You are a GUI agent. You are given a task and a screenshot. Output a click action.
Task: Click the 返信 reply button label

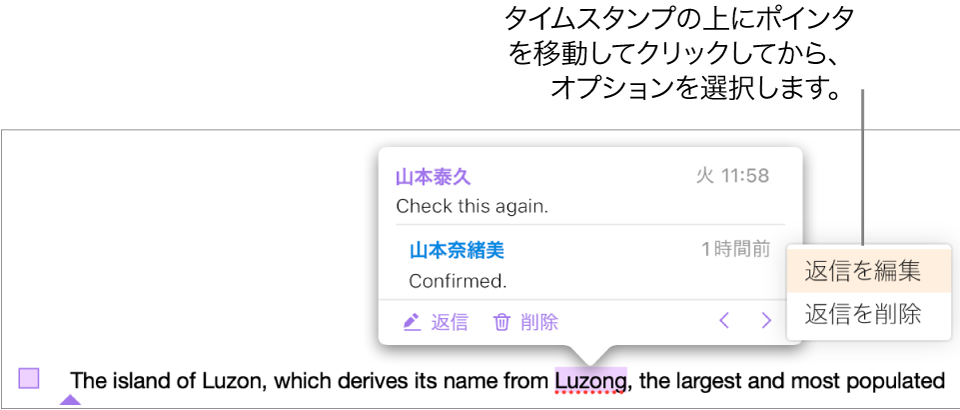(x=450, y=322)
